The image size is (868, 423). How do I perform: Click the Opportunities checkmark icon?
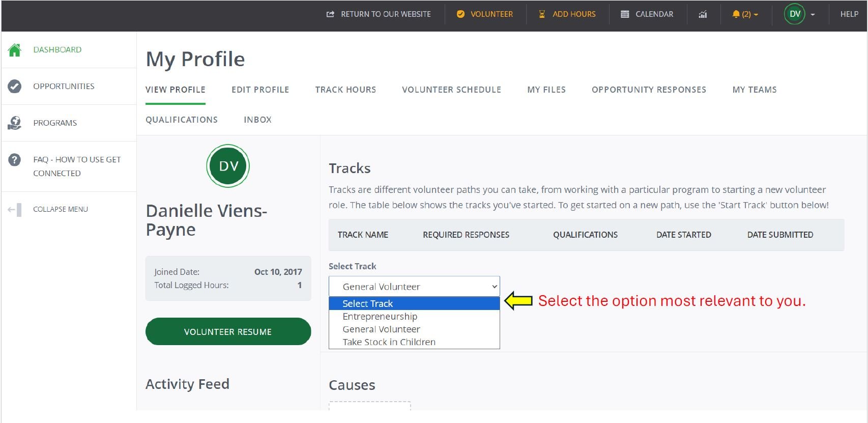coord(15,87)
